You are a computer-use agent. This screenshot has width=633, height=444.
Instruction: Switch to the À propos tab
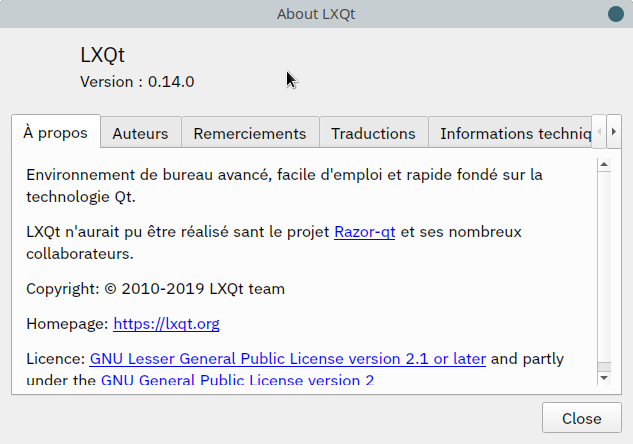tap(56, 132)
